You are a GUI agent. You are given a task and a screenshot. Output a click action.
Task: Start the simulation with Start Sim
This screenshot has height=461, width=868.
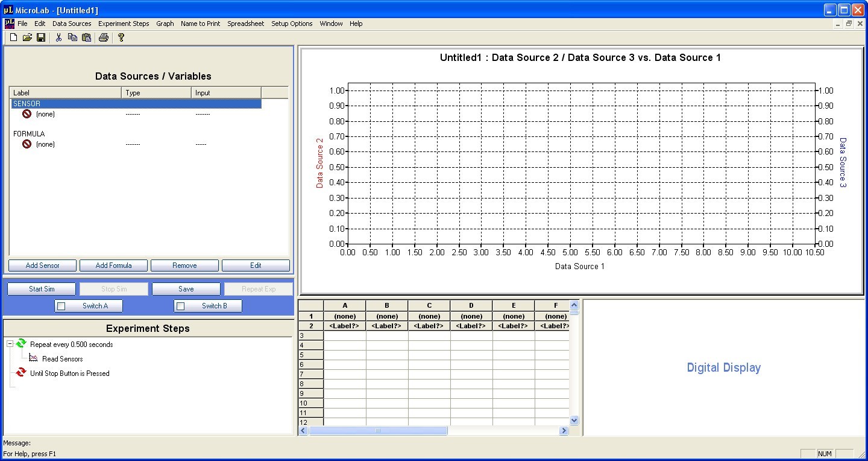(x=42, y=289)
